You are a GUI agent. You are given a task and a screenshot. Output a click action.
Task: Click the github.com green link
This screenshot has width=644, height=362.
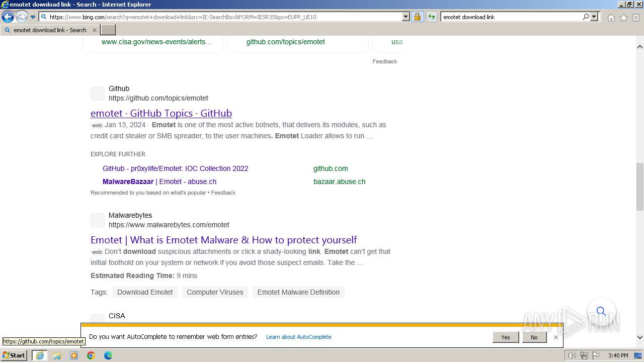(x=331, y=168)
